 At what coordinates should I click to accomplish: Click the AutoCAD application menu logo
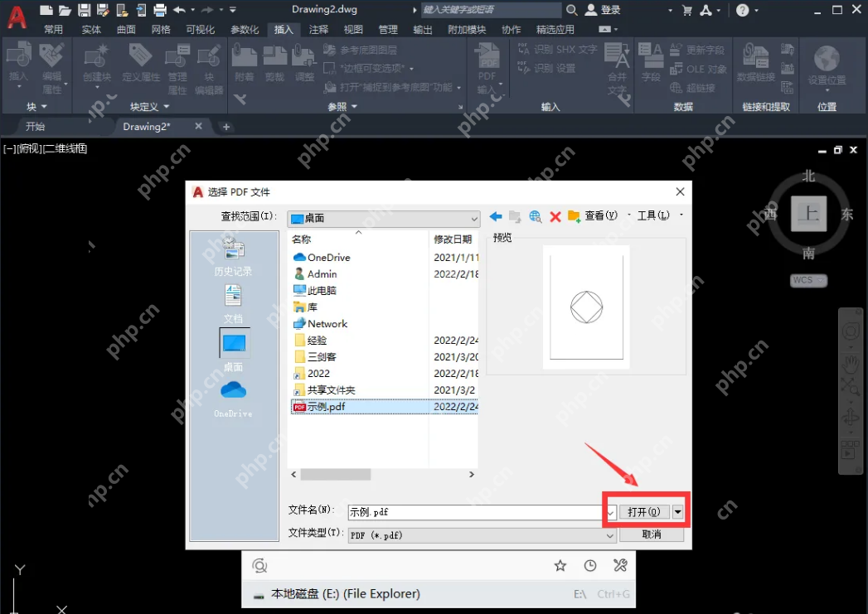[x=17, y=17]
